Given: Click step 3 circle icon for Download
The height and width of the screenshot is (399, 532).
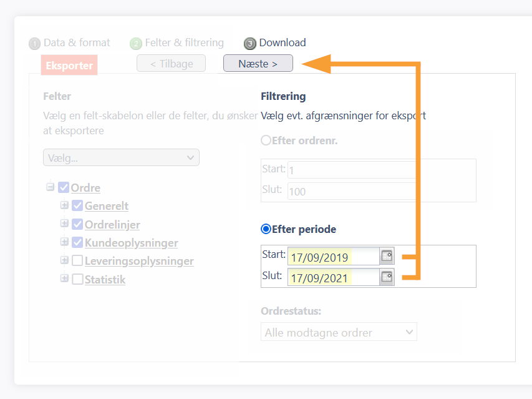Looking at the screenshot, I should tap(249, 44).
